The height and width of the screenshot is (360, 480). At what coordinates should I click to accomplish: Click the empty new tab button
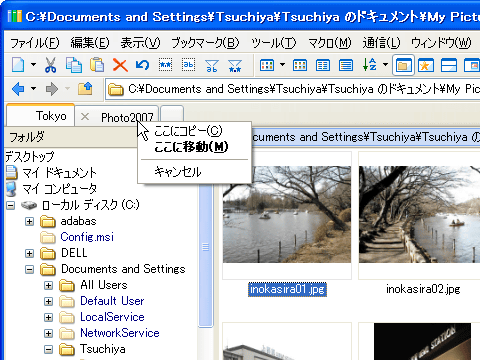pyautogui.click(x=172, y=115)
